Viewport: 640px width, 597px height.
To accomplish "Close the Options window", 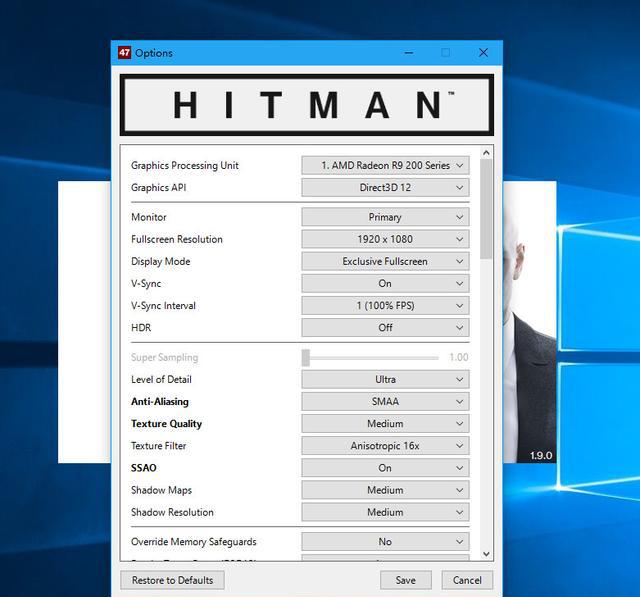I will tap(483, 53).
